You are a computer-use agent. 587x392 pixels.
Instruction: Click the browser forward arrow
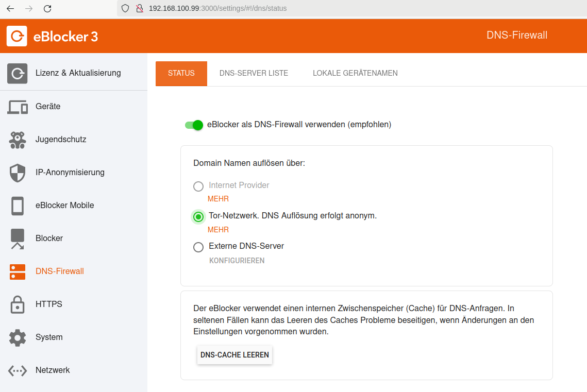tap(29, 9)
